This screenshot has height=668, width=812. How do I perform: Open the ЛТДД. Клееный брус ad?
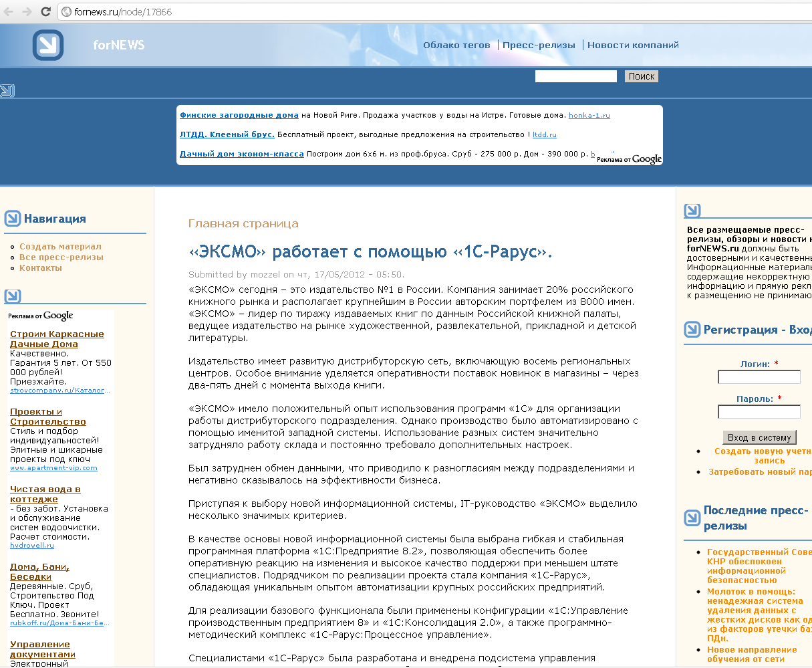pos(227,134)
